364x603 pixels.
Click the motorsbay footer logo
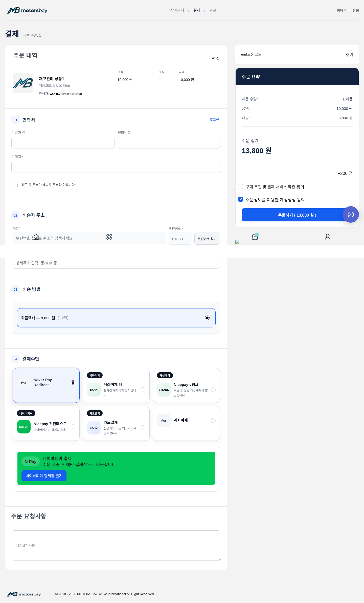(24, 594)
